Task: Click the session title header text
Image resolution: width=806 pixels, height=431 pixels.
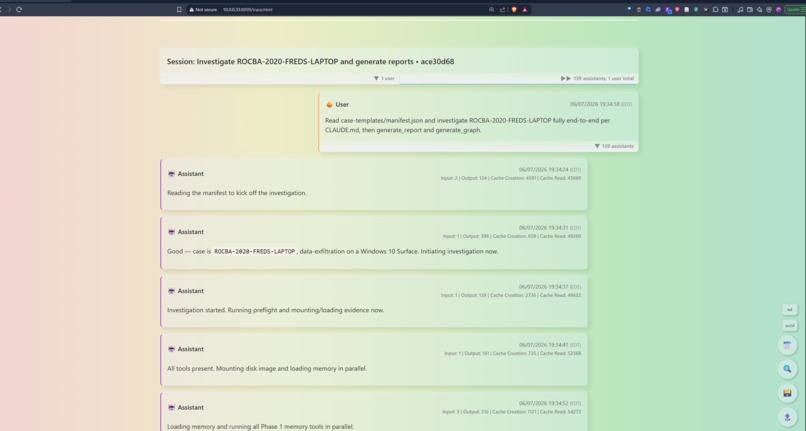Action: pos(310,61)
